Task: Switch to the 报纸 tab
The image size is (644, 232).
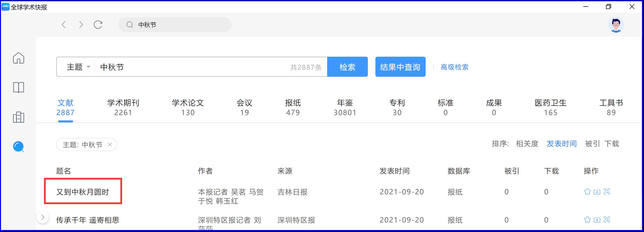Action: [293, 107]
